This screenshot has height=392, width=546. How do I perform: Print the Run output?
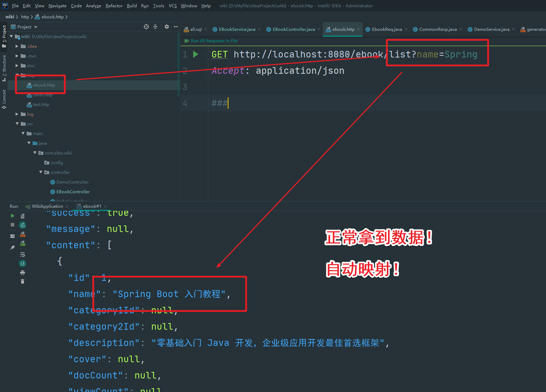[23, 273]
